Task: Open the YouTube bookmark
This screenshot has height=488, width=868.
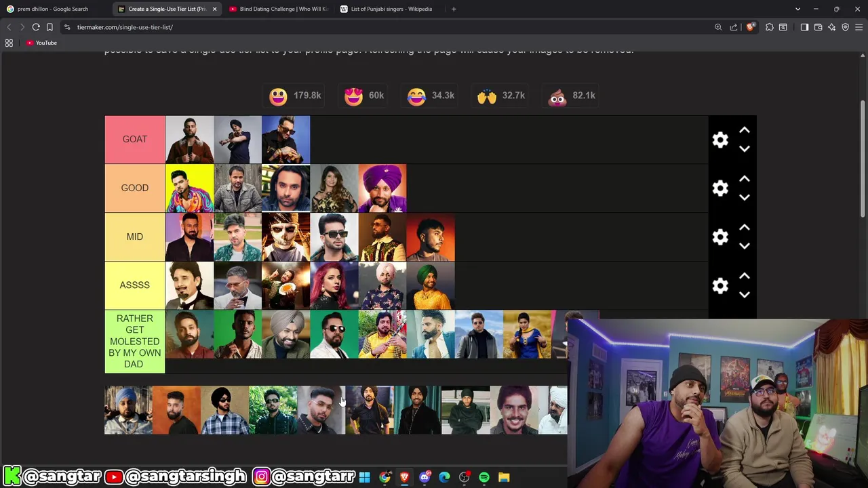Action: click(x=41, y=43)
